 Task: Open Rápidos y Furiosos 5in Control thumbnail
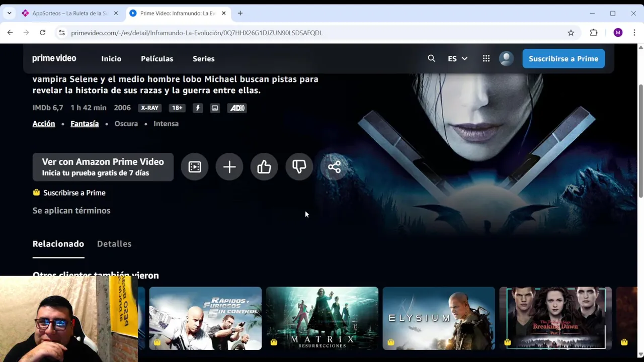click(x=205, y=318)
